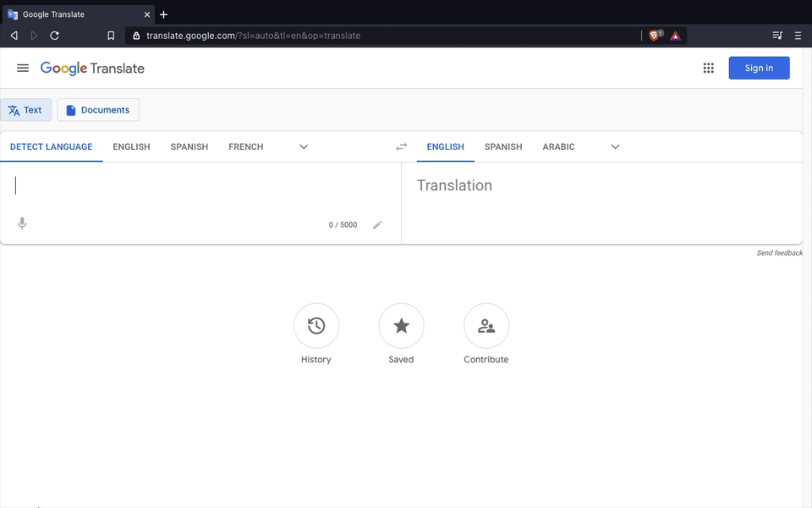
Task: Open the playlist icon in toolbar
Action: click(x=777, y=36)
